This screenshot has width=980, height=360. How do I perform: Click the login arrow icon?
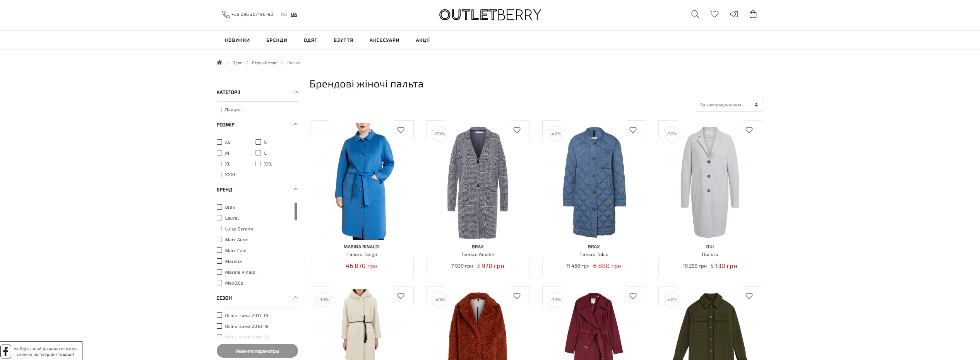(x=734, y=14)
